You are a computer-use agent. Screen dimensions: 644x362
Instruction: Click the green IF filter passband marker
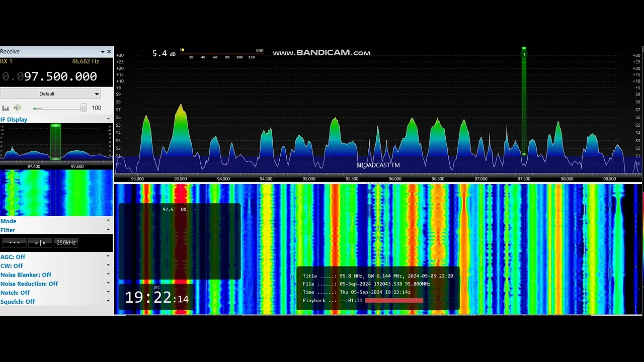55,142
